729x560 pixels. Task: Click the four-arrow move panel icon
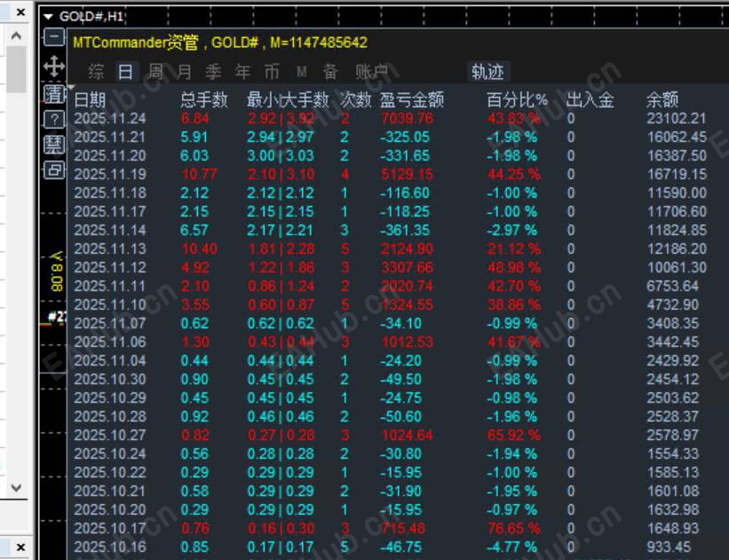click(54, 67)
